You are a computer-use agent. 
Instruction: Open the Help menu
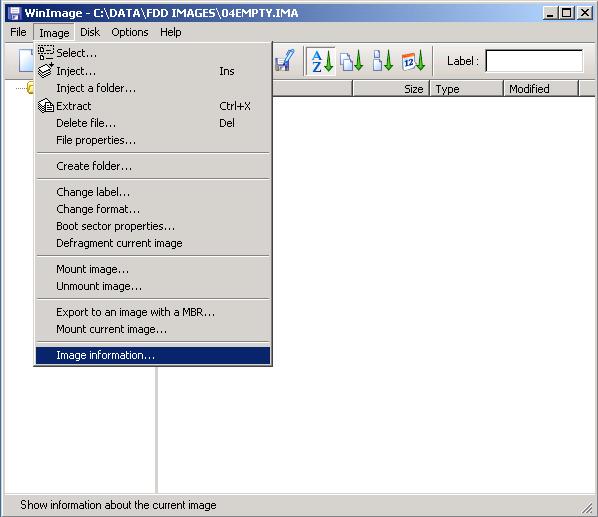pos(170,32)
